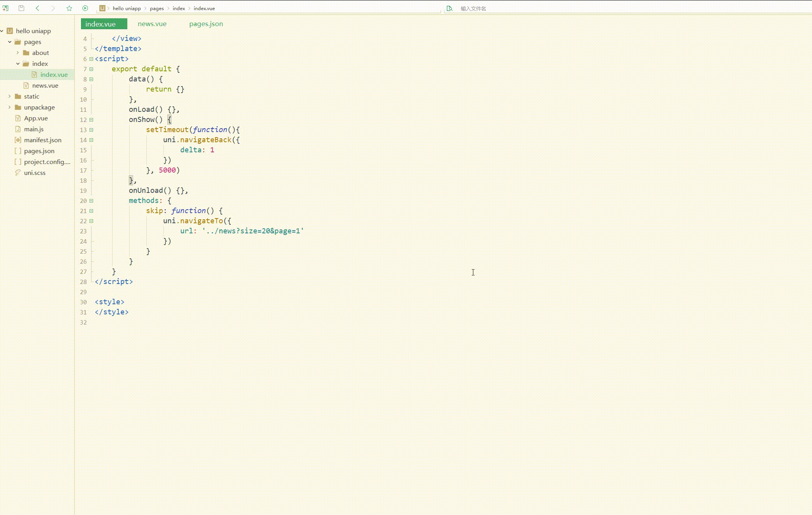Image resolution: width=812 pixels, height=515 pixels.
Task: Click the bookmark/star icon in toolbar
Action: point(69,8)
